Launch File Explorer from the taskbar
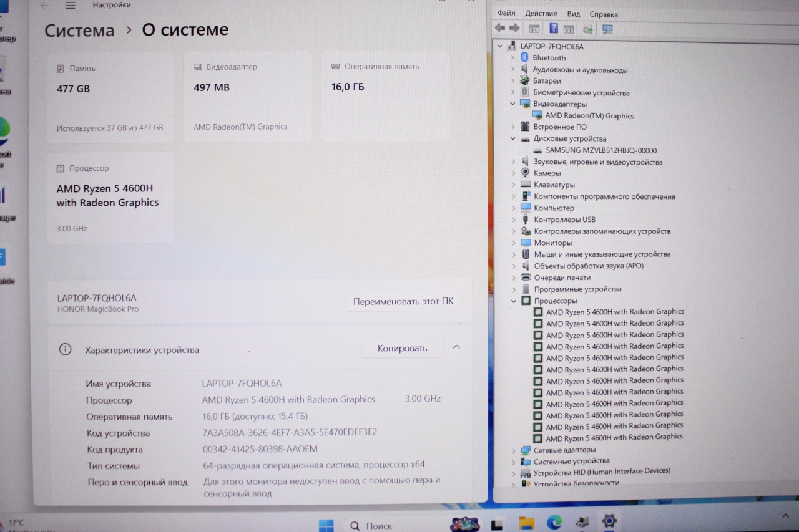 click(527, 523)
